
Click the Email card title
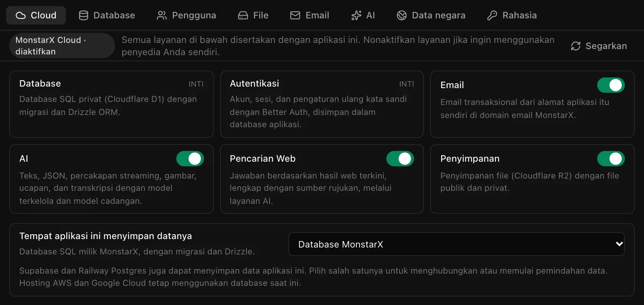452,85
